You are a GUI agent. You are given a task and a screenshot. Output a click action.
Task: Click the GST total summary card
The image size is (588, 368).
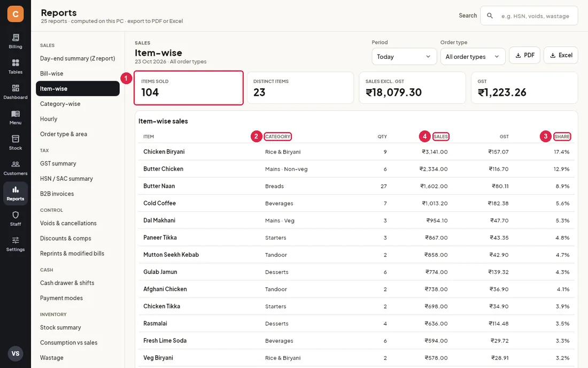click(524, 88)
